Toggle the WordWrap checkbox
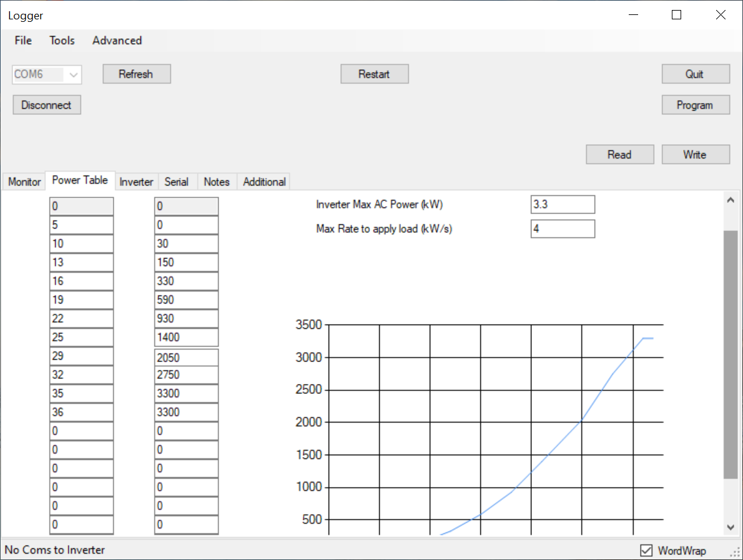 pyautogui.click(x=646, y=551)
